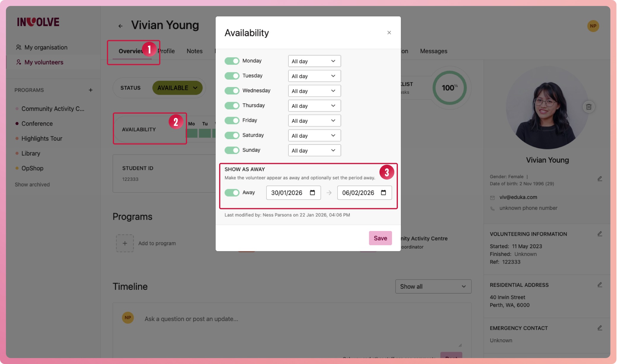Add a program with the plus icon beside PROGRAMS
617x364 pixels.
[91, 90]
